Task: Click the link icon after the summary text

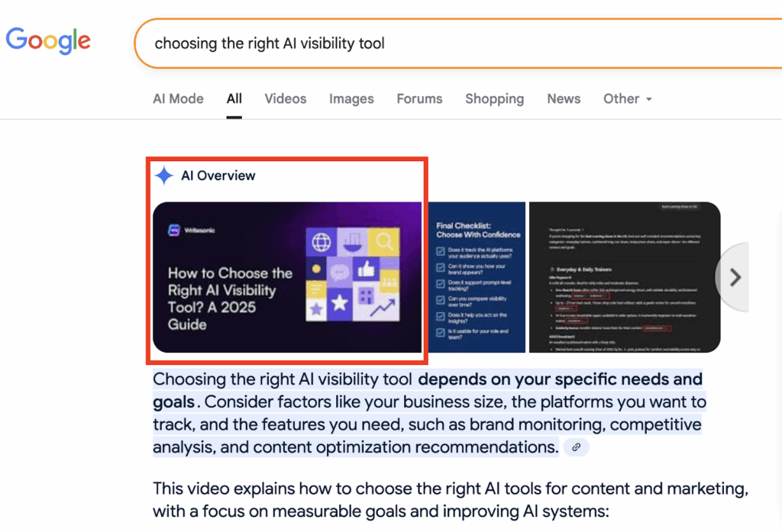Action: point(577,447)
